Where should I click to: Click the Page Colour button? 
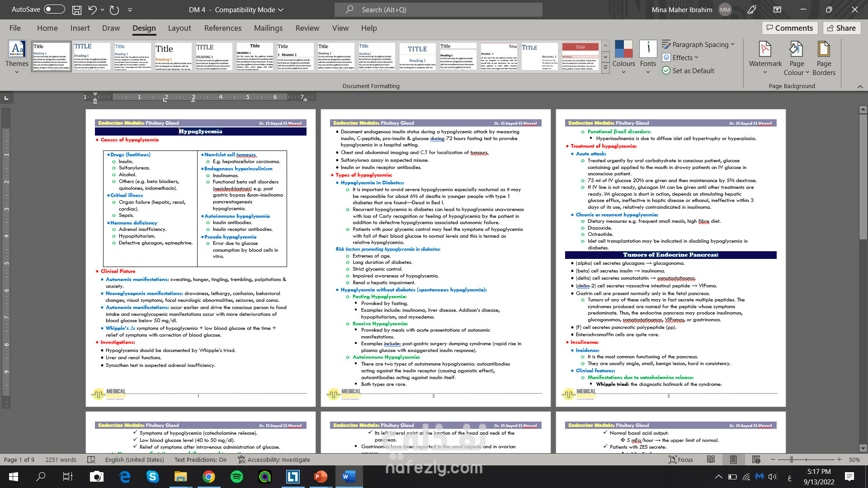[x=797, y=58]
